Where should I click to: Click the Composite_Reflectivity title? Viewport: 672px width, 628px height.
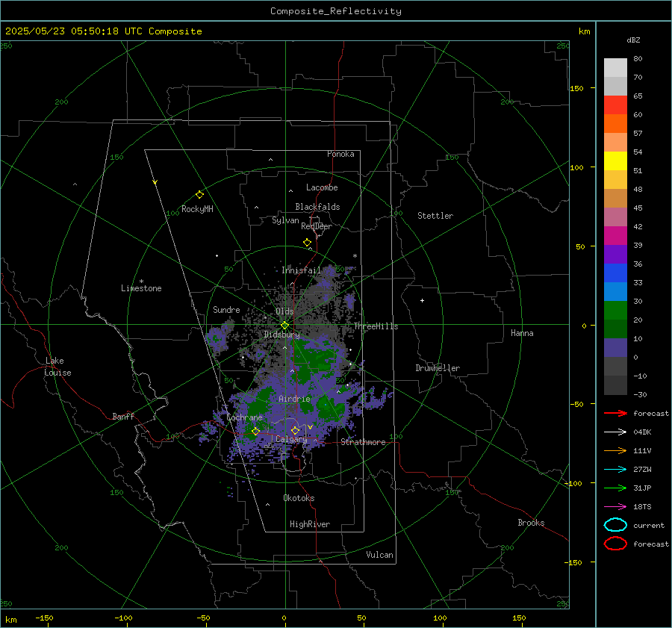point(336,11)
